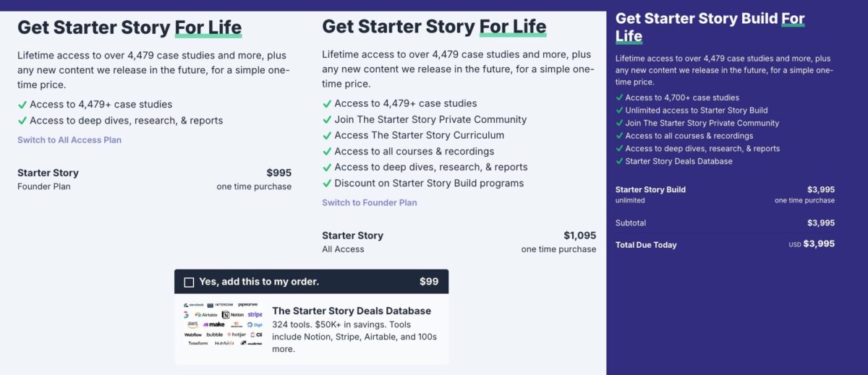This screenshot has height=375, width=868.
Task: Click the hotjar logo in deals image
Action: [237, 335]
